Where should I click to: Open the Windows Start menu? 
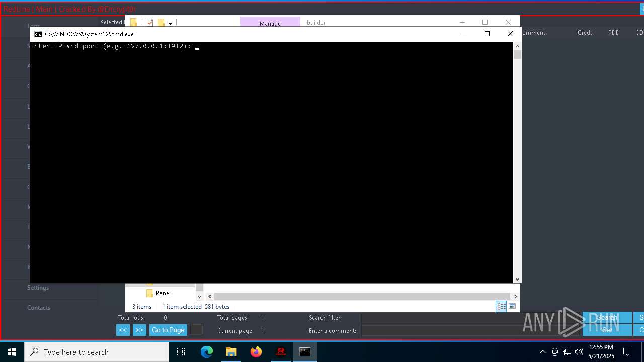click(12, 352)
